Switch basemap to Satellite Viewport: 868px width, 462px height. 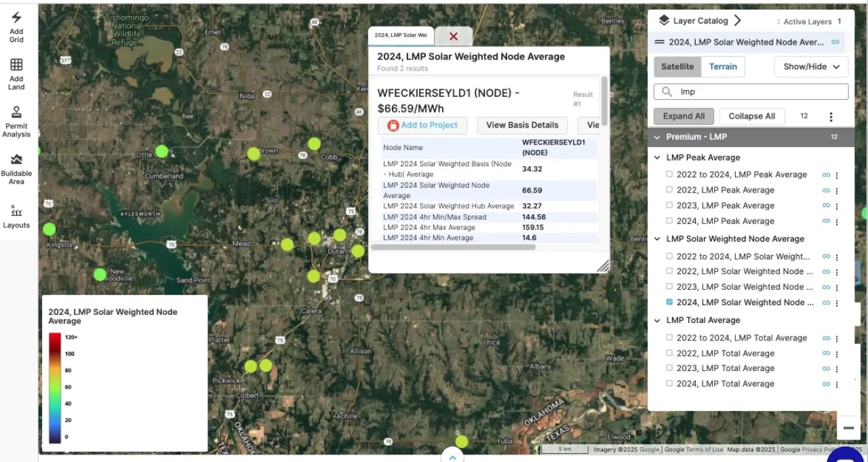click(677, 66)
